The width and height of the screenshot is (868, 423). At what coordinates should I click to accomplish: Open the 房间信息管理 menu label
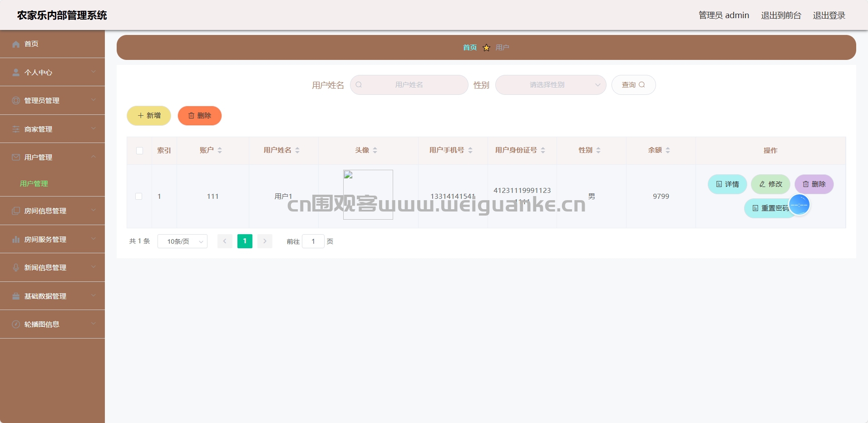click(x=45, y=211)
